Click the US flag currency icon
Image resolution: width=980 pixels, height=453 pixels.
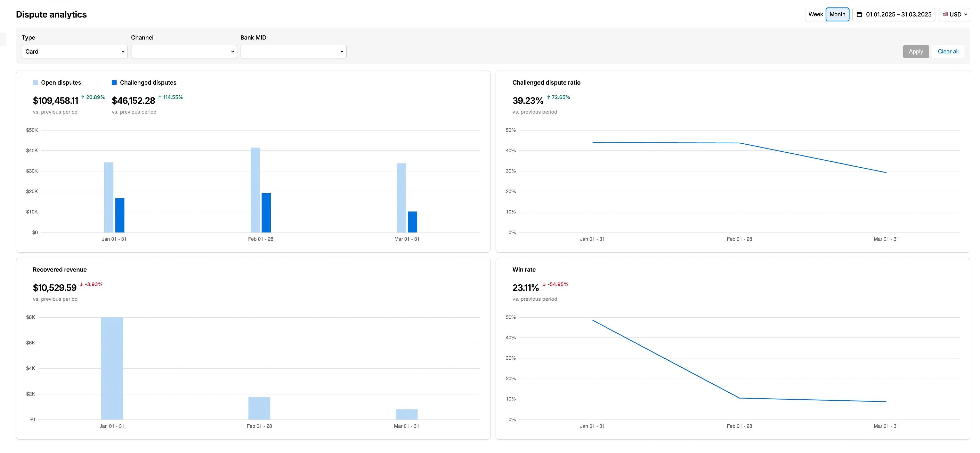click(946, 14)
